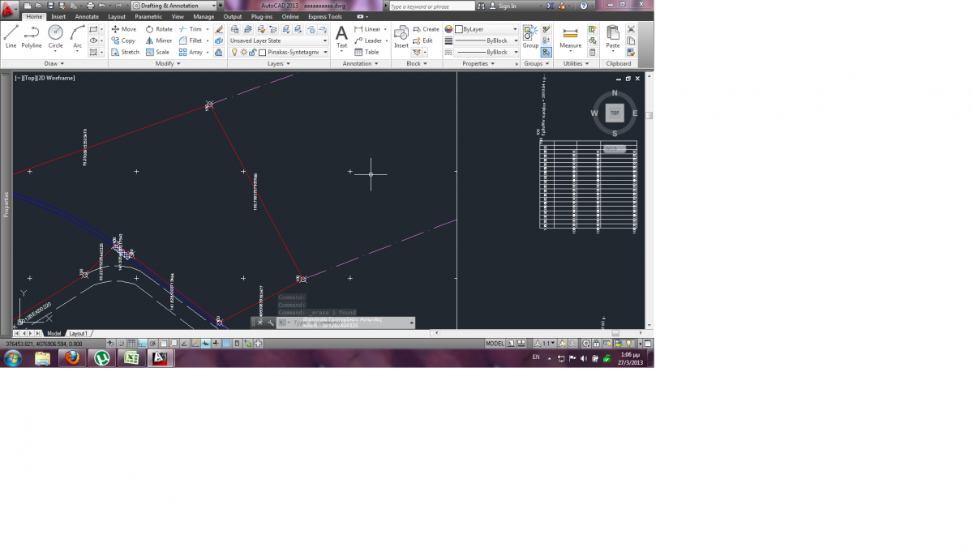973x560 pixels.
Task: Click the Paste clipboard icon
Action: (x=612, y=36)
